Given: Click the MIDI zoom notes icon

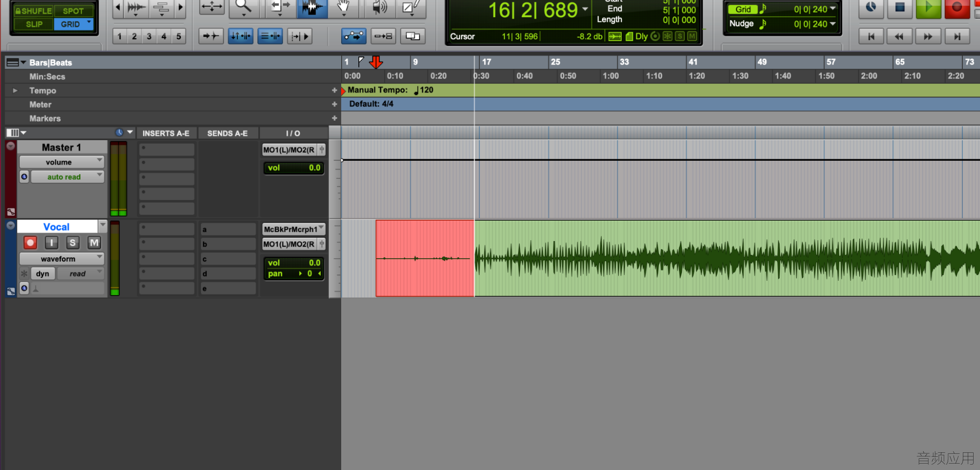Looking at the screenshot, I should (161, 7).
